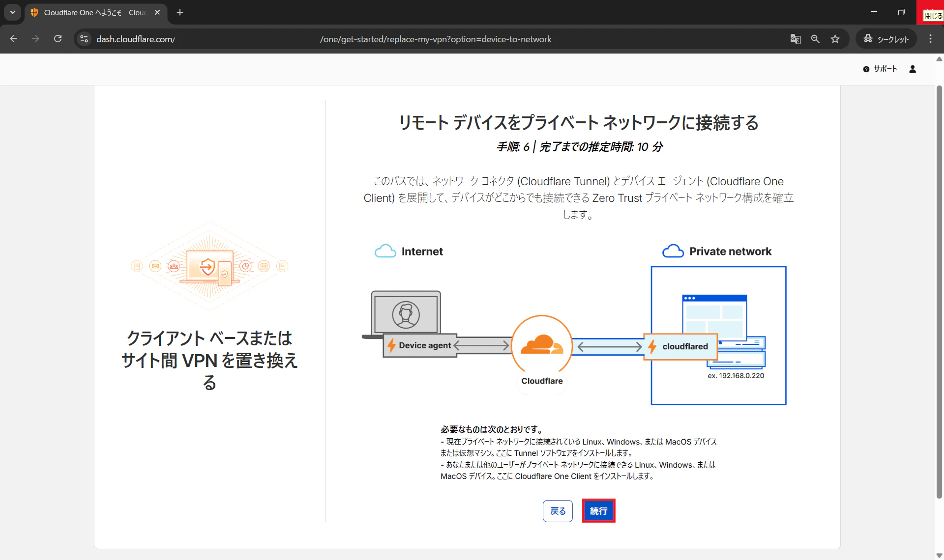Open the site information icon in address bar

(84, 39)
